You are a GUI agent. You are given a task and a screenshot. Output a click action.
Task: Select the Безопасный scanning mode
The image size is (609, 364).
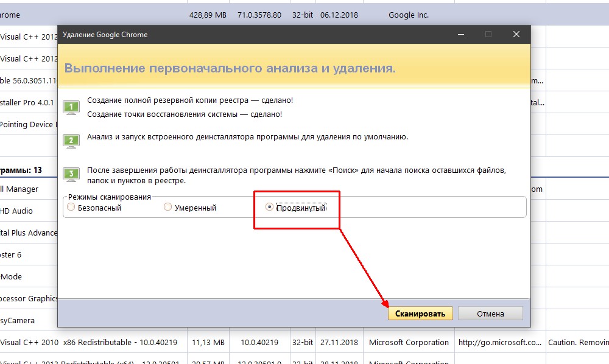[71, 208]
